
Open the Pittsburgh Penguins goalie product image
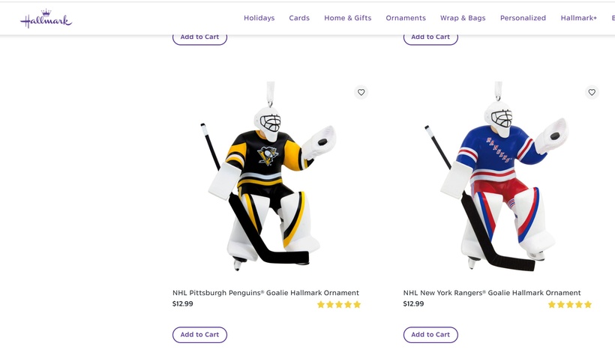268,176
